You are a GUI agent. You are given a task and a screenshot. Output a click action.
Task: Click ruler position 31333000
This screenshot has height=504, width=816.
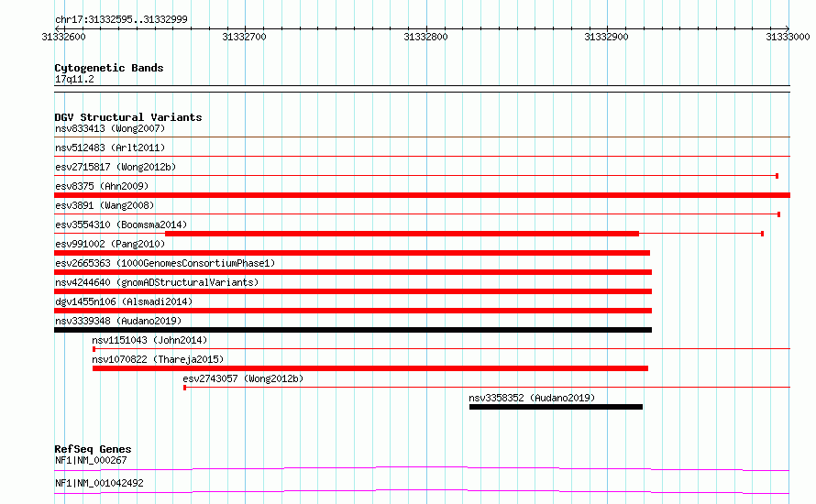pyautogui.click(x=788, y=37)
